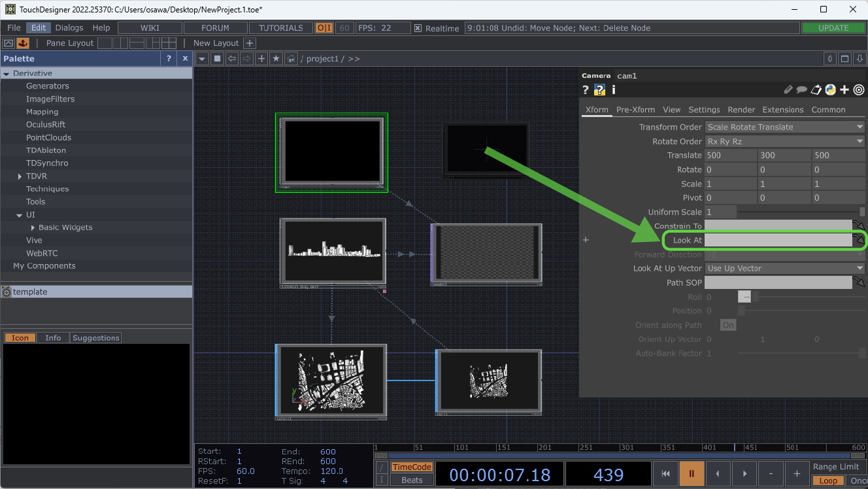Open the comment speech bubble icon
The width and height of the screenshot is (868, 489).
802,90
